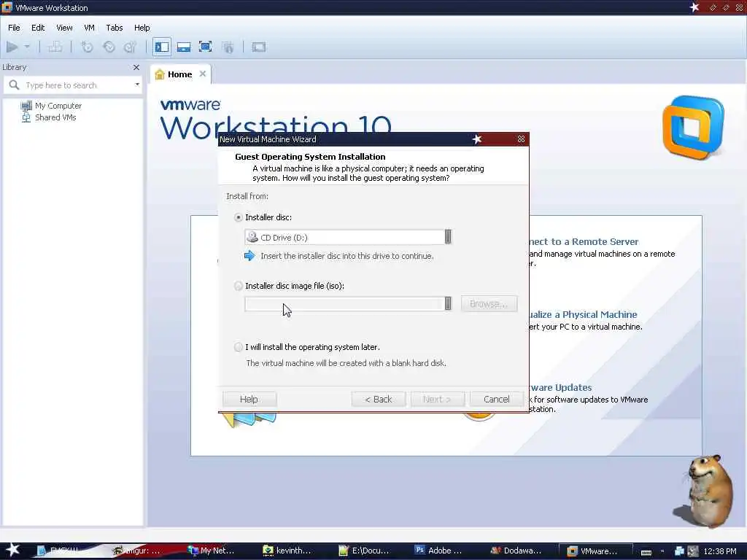Open the Edit menu
747x560 pixels.
[x=38, y=28]
